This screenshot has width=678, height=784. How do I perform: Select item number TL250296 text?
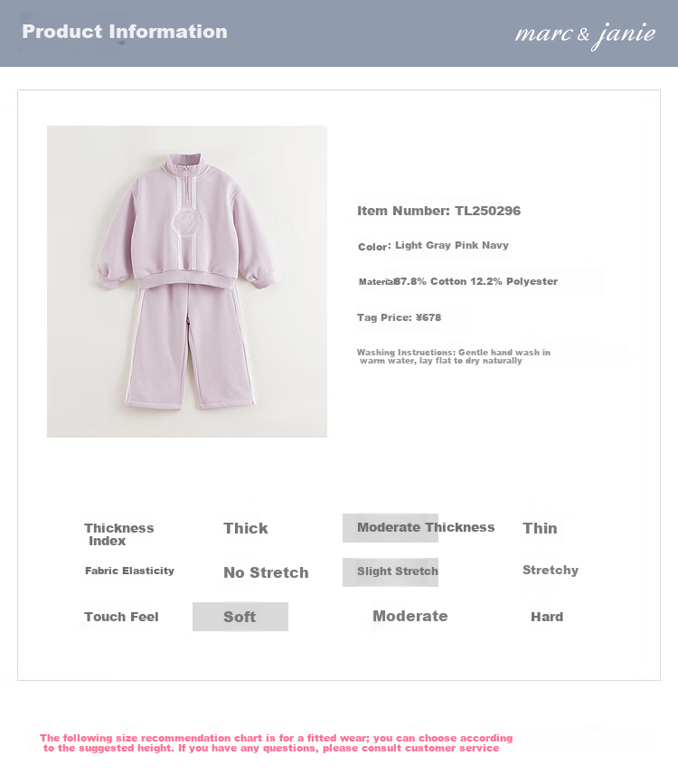tap(438, 211)
